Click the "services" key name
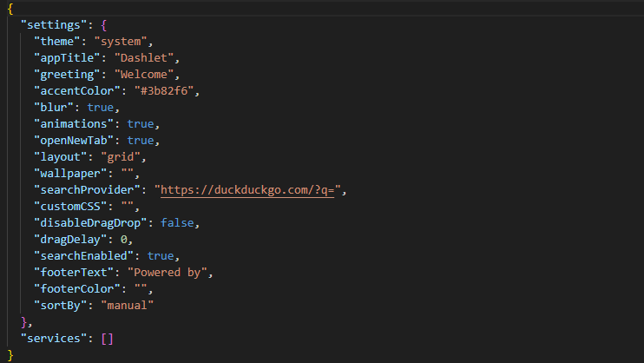Screen dimensions: 644x363 pos(54,338)
